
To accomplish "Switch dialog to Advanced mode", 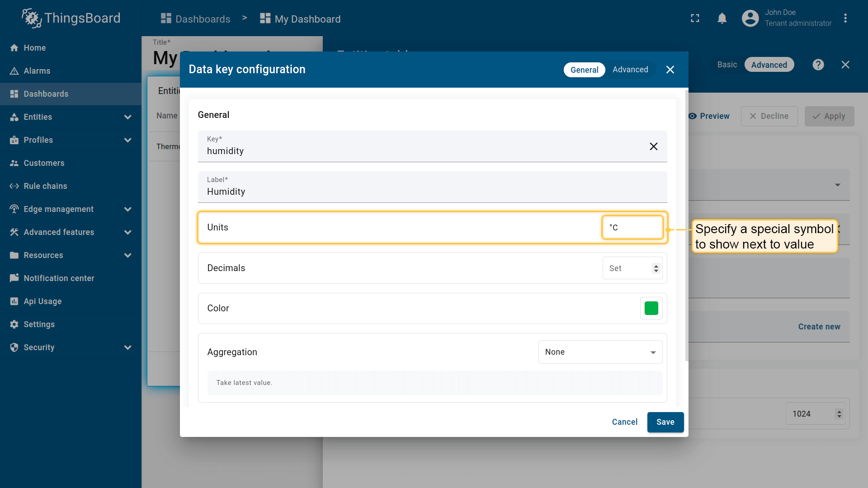I will tap(630, 70).
